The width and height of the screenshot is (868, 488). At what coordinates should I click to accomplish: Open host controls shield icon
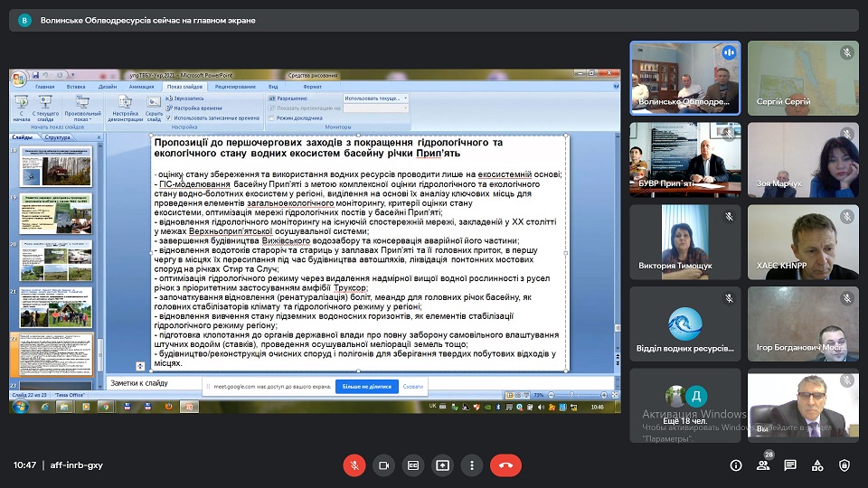844,465
